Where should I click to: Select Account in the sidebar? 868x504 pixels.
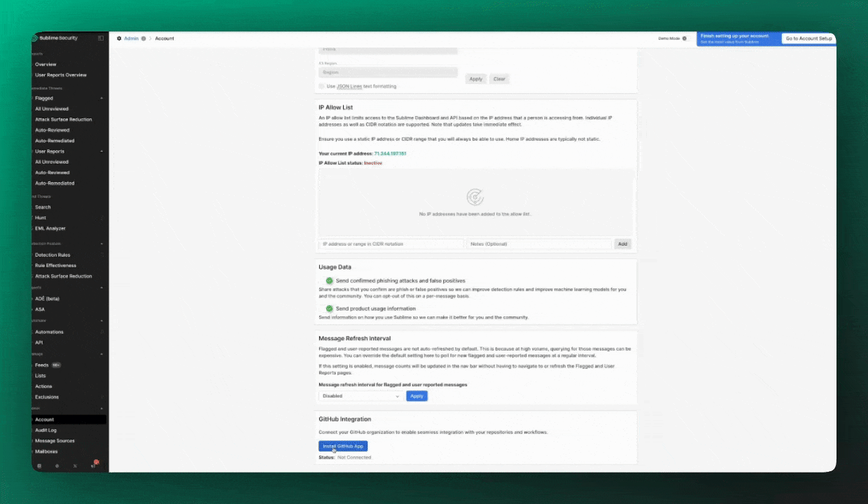click(x=69, y=419)
